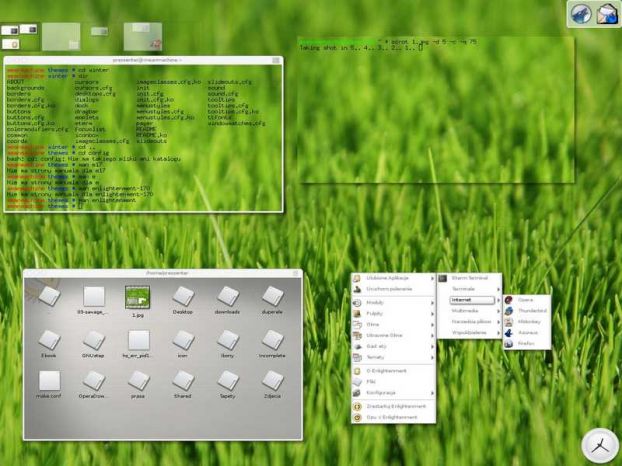Open the Tapety folder
The width and height of the screenshot is (622, 466).
pyautogui.click(x=227, y=384)
